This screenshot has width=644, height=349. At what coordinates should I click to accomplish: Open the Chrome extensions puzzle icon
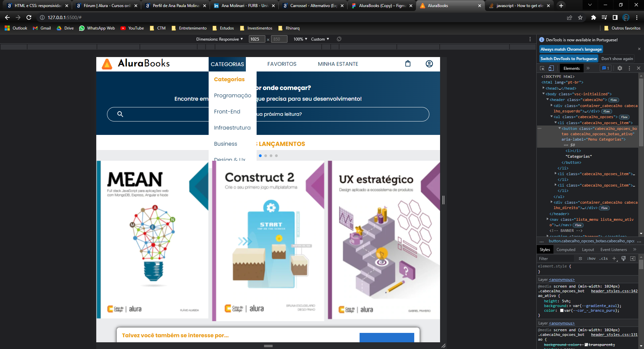click(593, 17)
